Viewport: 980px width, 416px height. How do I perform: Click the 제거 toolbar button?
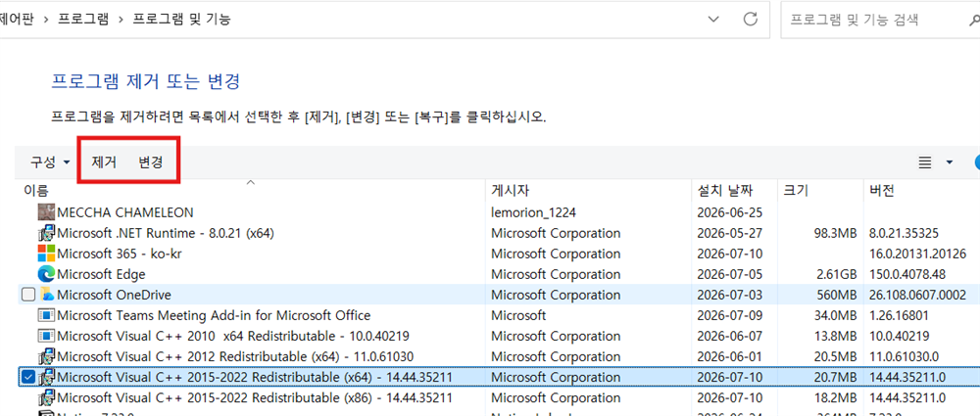coord(104,162)
